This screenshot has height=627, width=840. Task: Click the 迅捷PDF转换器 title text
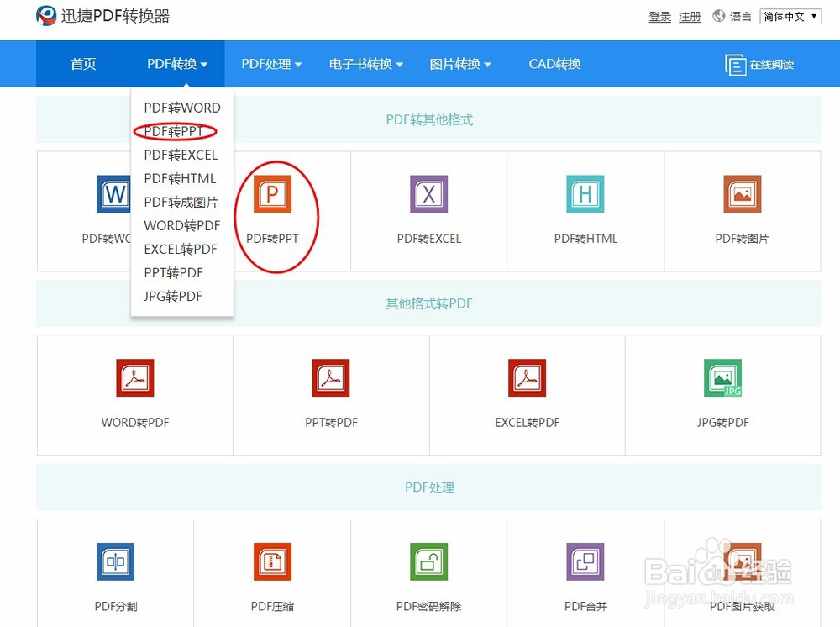tap(115, 16)
